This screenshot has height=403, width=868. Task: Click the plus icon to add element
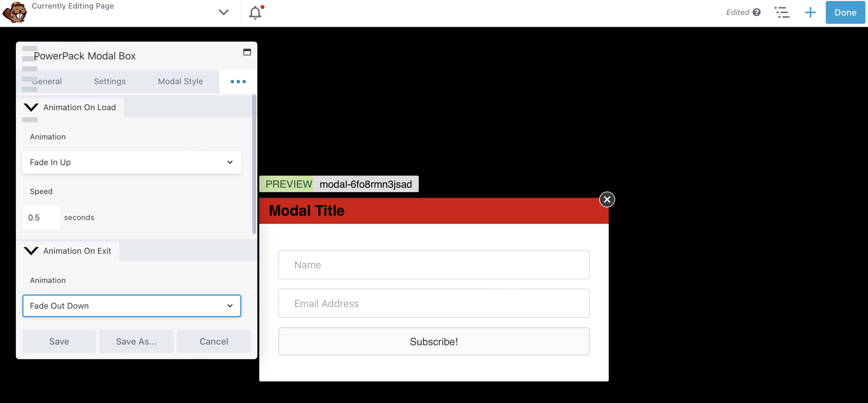point(809,12)
